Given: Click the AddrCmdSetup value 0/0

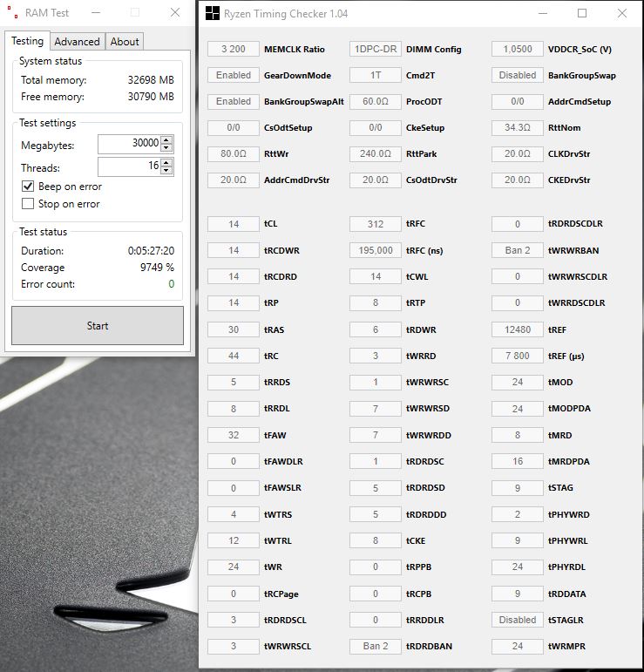Looking at the screenshot, I should [x=518, y=102].
